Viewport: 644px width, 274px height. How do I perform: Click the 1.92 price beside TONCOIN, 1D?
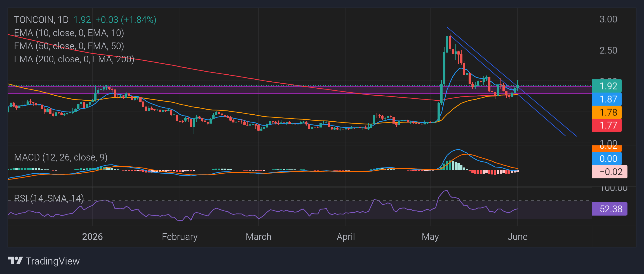[x=82, y=20]
